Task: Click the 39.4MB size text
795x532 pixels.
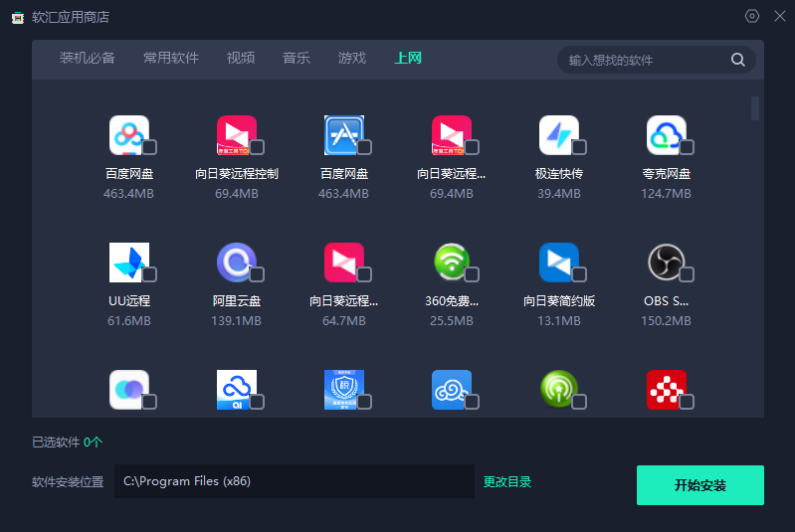Action: coord(559,194)
